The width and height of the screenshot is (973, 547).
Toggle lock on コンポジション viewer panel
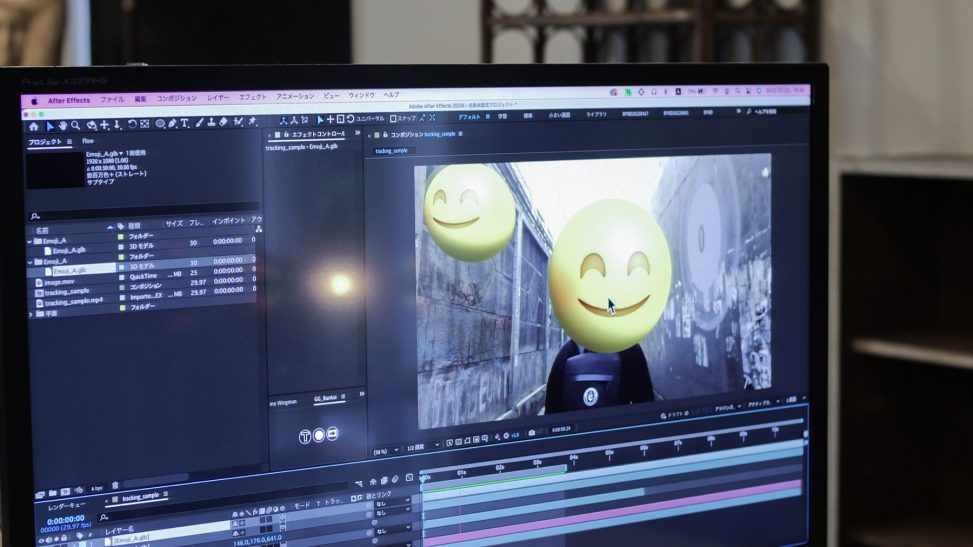pos(385,134)
